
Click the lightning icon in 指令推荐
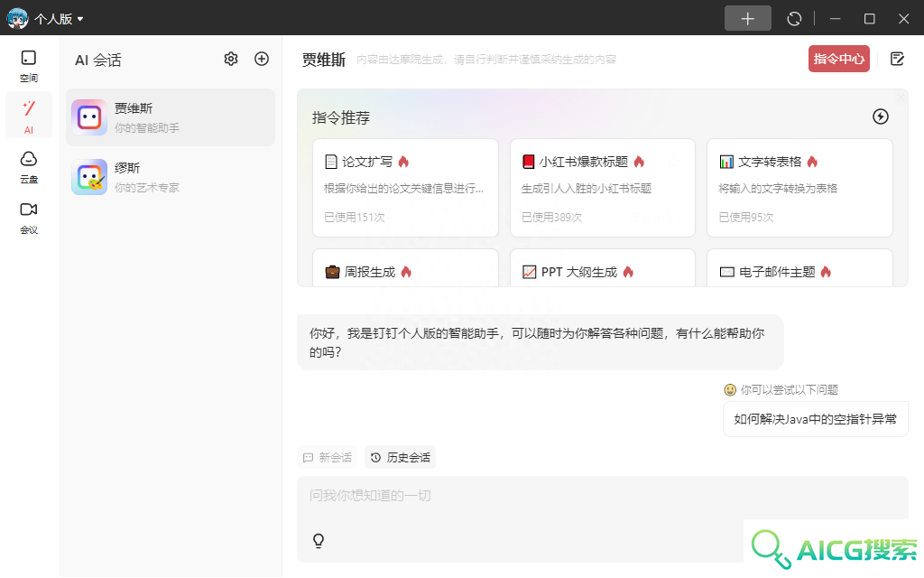[x=881, y=117]
